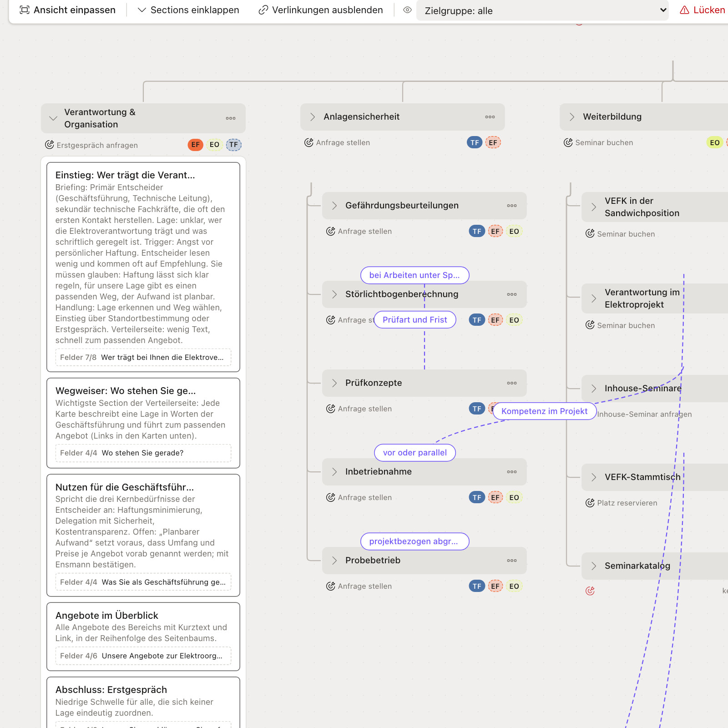Click the red goal icon below Seminarkatalog
Viewport: 728px width, 728px height.
pos(590,591)
